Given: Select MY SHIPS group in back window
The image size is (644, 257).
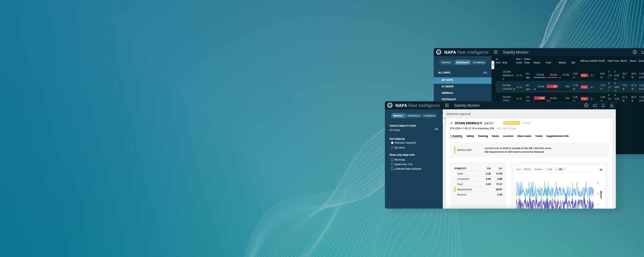Looking at the screenshot, I should 462,80.
